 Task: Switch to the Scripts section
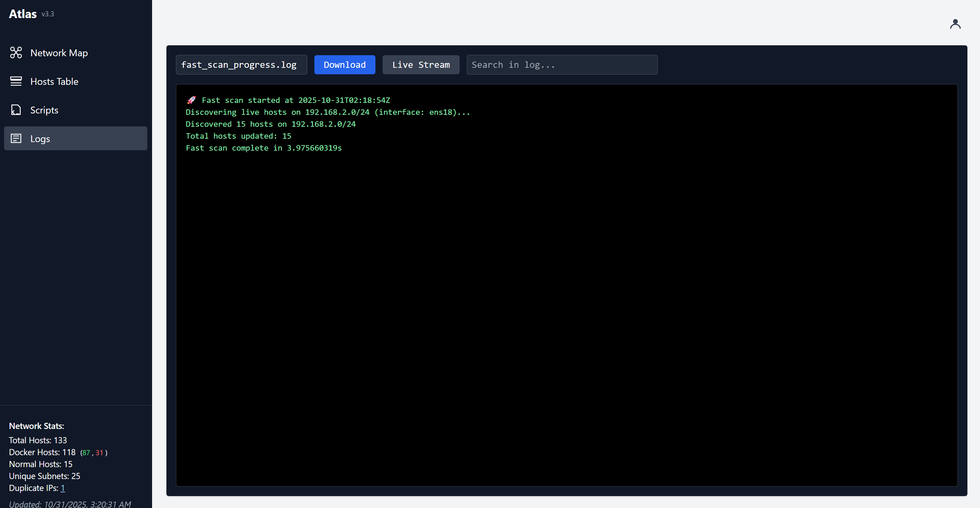point(75,110)
